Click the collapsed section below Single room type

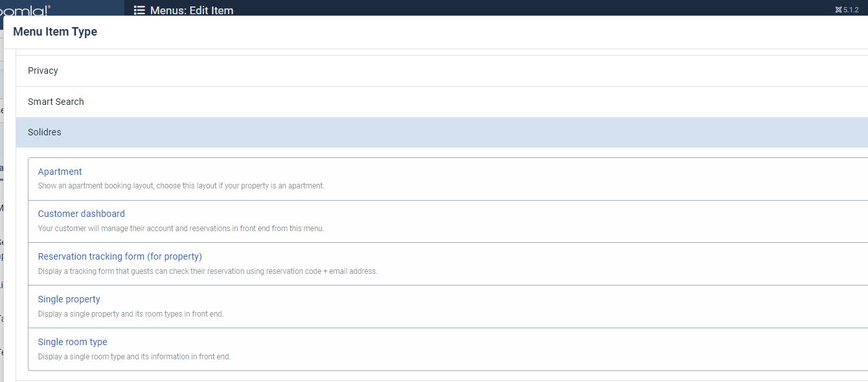[440, 381]
